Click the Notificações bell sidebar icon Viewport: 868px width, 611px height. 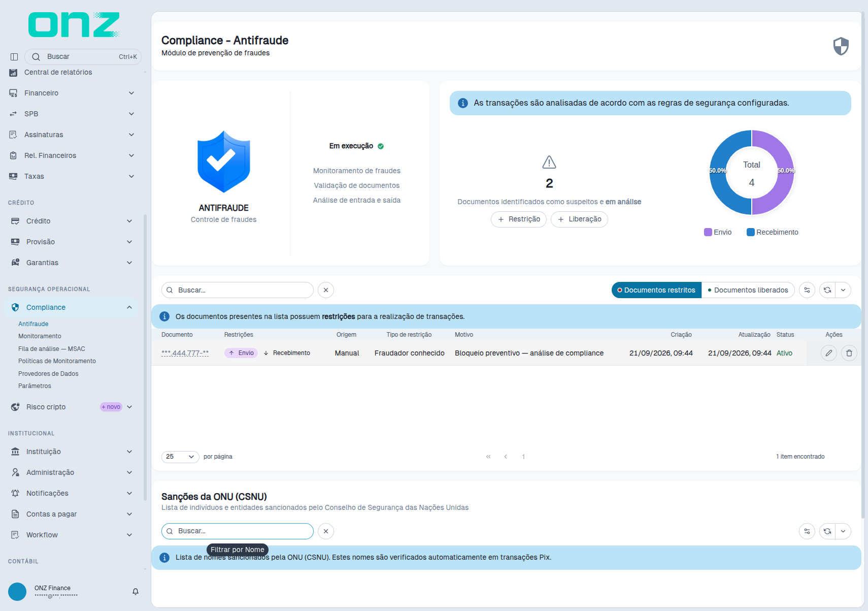[x=15, y=493]
